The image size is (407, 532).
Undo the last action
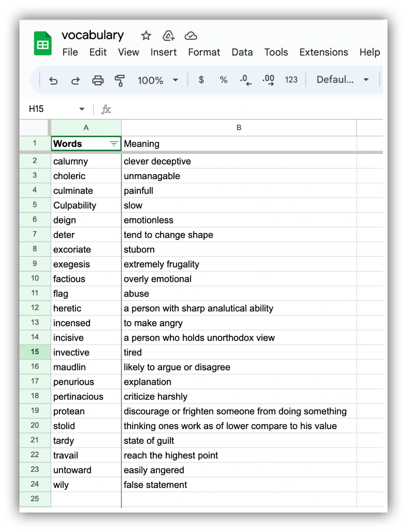53,80
